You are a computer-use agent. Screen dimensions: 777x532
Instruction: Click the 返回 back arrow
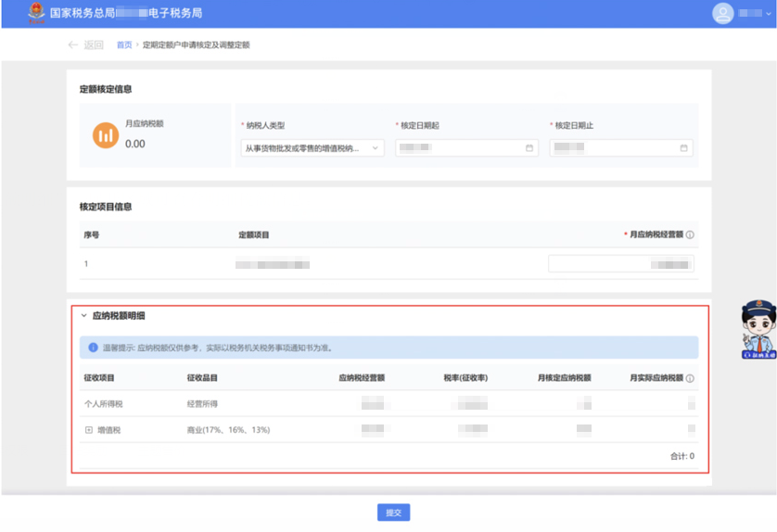point(73,44)
